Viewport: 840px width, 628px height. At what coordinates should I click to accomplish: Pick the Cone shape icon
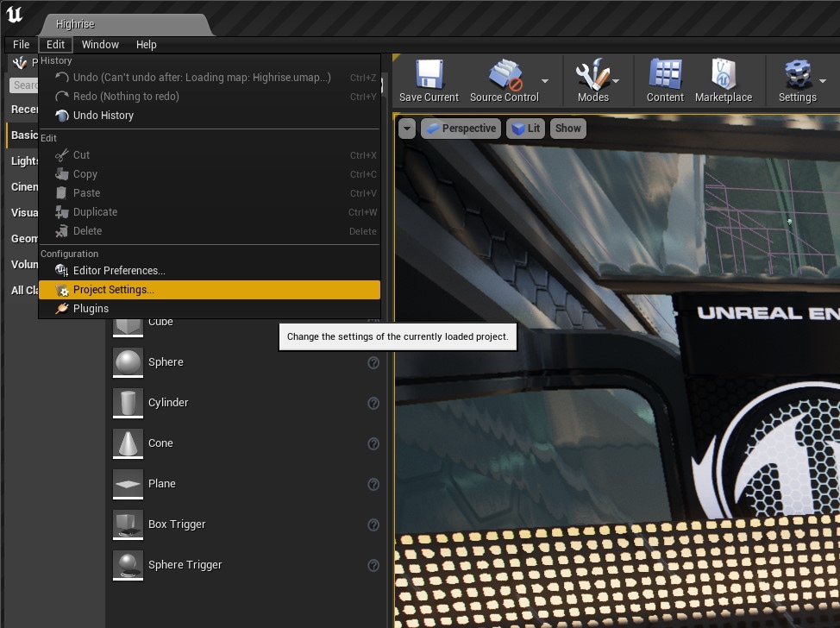tap(129, 443)
